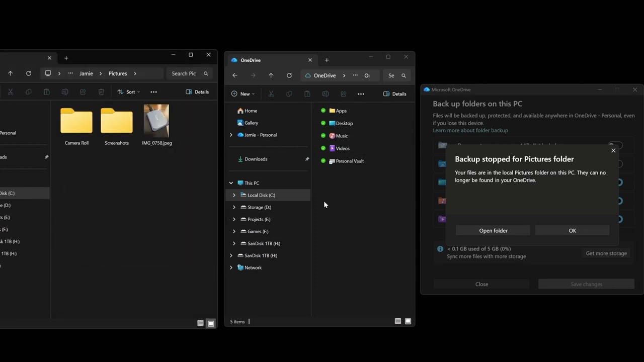Open the Sort dropdown in Pictures window

click(x=128, y=92)
